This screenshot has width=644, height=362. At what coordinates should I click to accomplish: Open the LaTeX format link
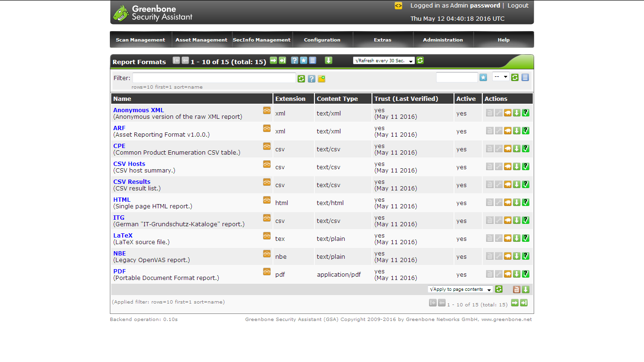123,235
